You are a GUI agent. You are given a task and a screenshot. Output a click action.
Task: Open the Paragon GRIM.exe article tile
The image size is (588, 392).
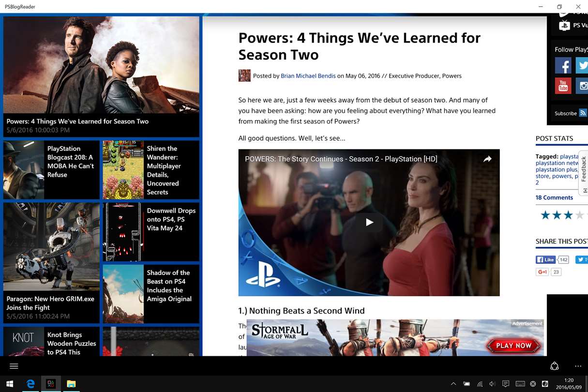(x=51, y=263)
